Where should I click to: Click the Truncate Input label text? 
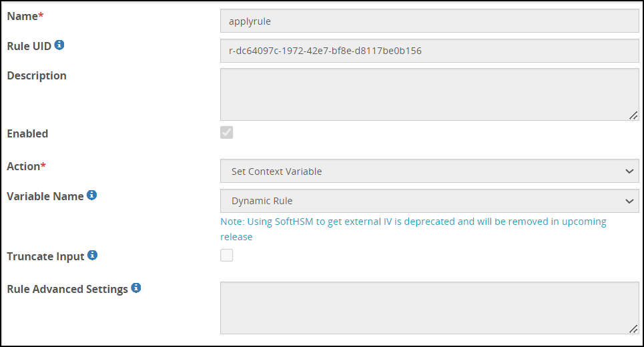(45, 256)
